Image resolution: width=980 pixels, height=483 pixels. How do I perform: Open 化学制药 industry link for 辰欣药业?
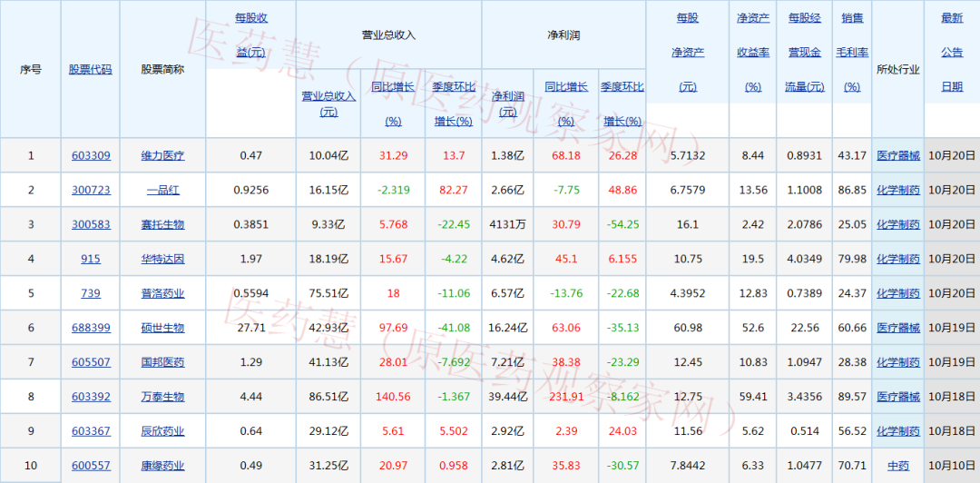pos(898,431)
